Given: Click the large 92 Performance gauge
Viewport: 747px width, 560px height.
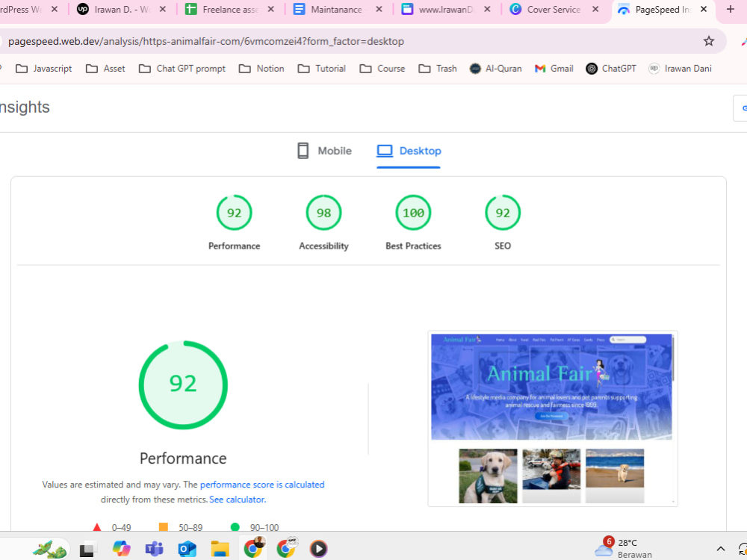Looking at the screenshot, I should pos(183,385).
